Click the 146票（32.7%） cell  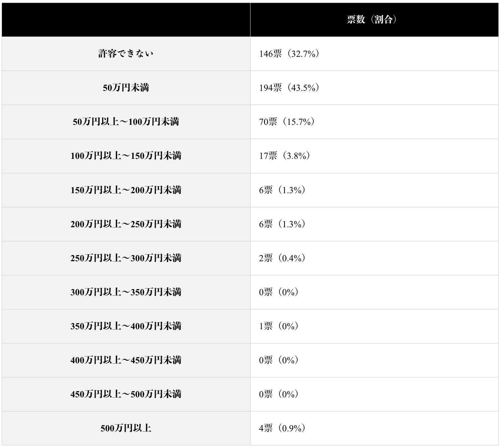(289, 54)
